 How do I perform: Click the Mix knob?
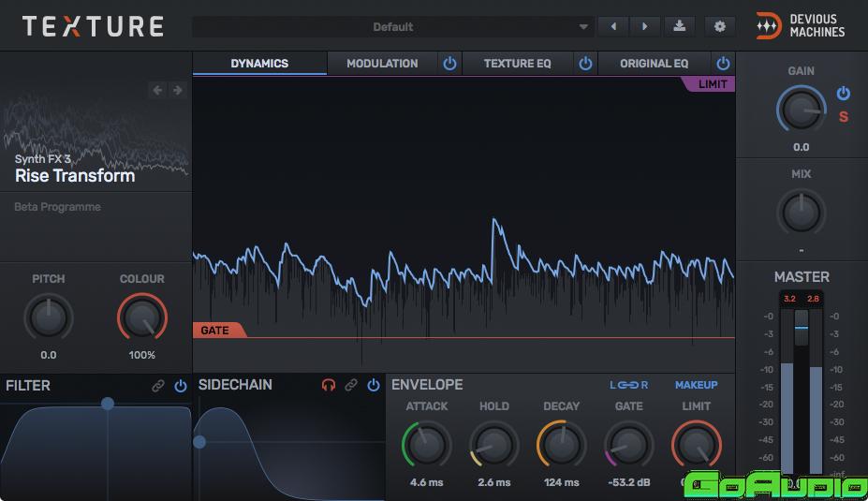coord(801,212)
